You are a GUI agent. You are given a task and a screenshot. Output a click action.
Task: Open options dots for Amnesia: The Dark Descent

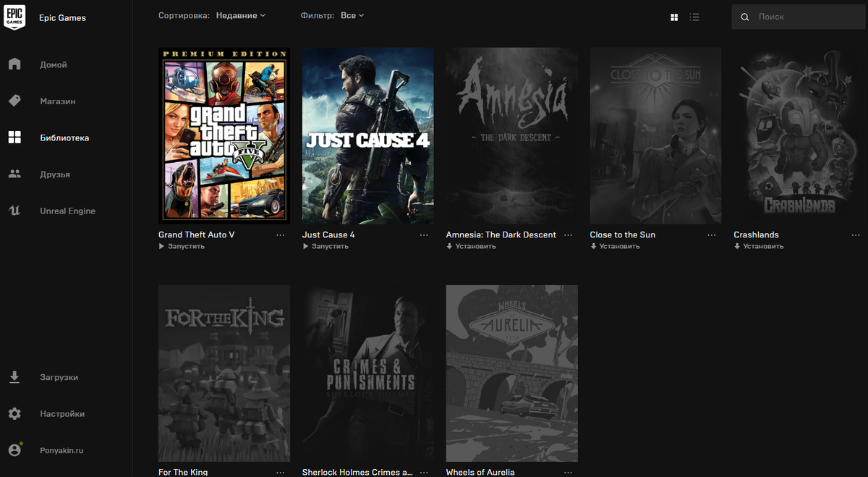[x=568, y=235]
